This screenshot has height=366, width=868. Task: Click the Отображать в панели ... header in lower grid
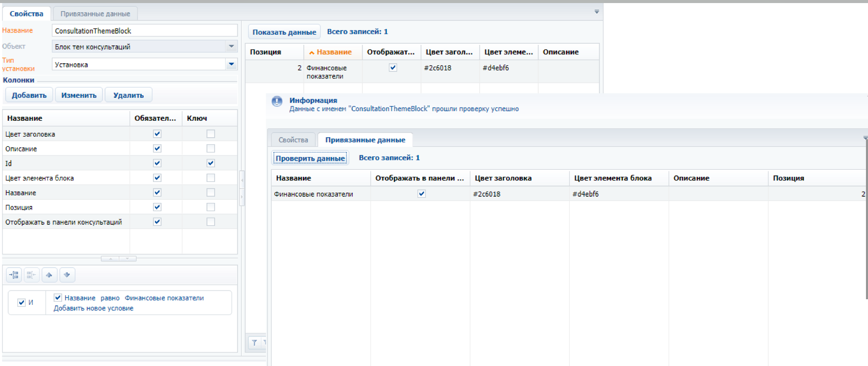tap(420, 178)
